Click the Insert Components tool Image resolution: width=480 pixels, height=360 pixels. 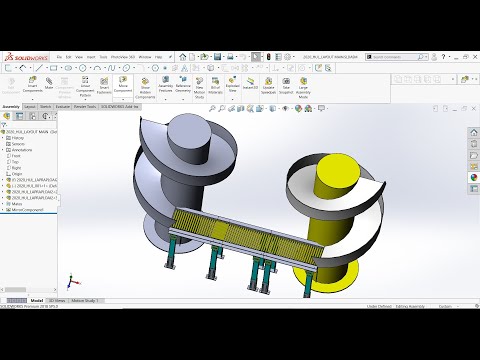tap(32, 85)
